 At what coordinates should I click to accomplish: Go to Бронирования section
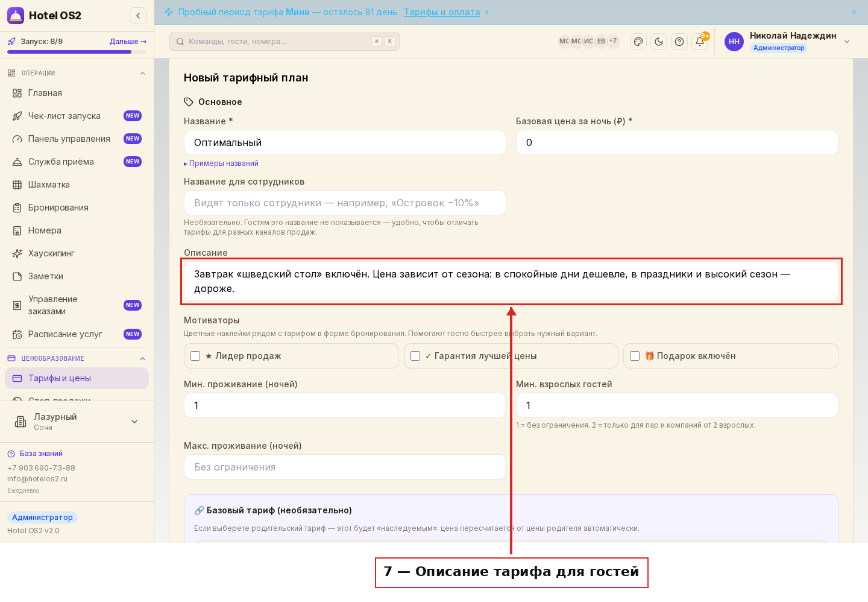77,208
